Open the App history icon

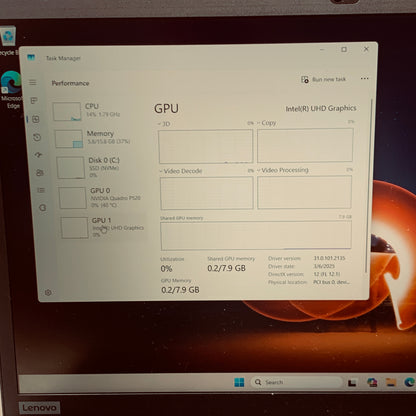click(x=37, y=137)
